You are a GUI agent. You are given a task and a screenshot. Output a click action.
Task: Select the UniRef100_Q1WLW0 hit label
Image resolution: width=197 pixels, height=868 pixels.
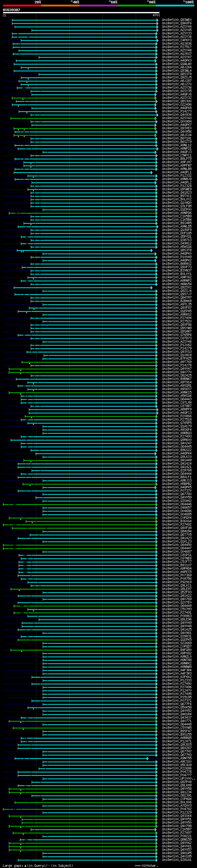177,64
